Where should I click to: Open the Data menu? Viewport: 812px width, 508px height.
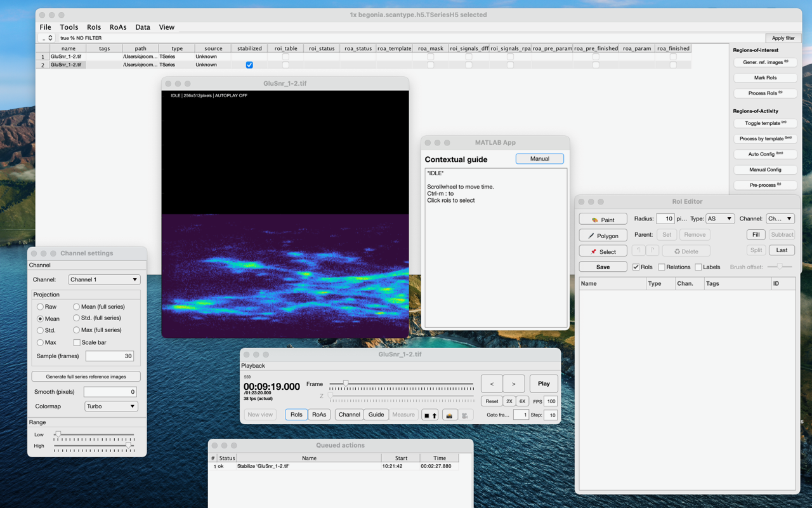pyautogui.click(x=142, y=27)
